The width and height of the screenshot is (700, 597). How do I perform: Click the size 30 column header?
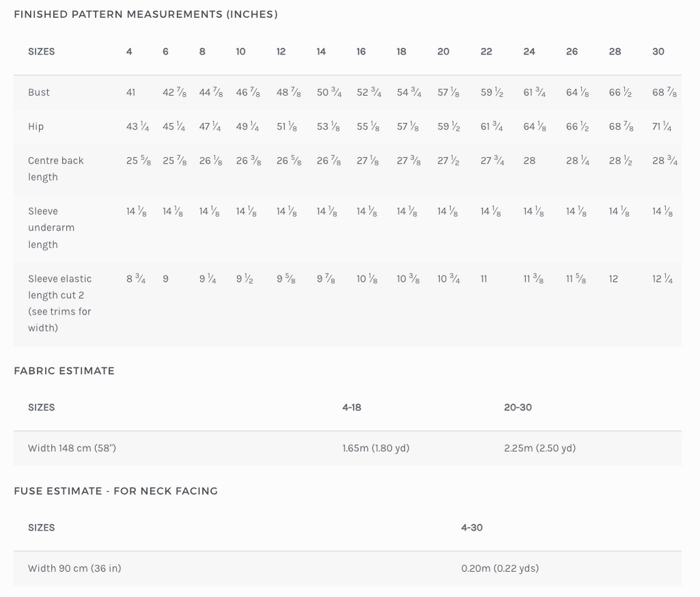tap(658, 51)
